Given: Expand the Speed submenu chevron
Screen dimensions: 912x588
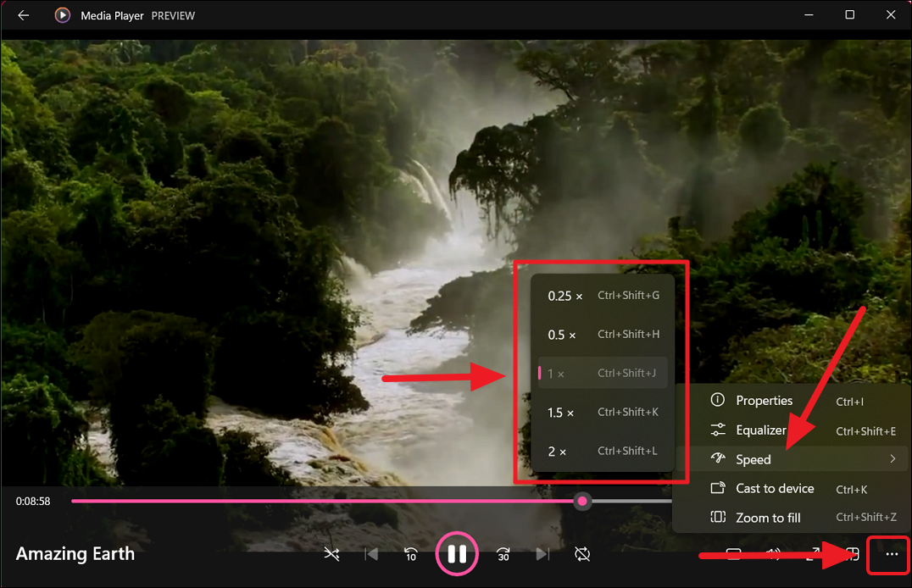Looking at the screenshot, I should (892, 458).
